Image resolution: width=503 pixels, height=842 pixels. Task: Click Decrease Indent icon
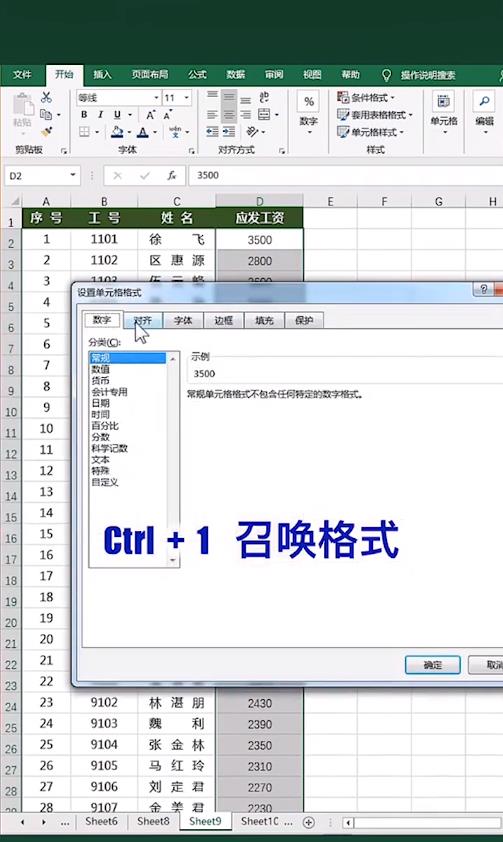pos(213,132)
